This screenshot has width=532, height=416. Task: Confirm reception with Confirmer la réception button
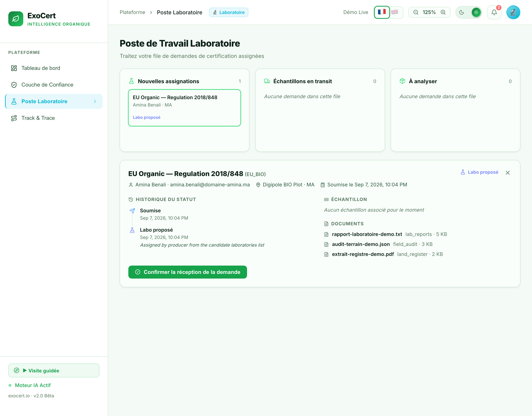188,272
